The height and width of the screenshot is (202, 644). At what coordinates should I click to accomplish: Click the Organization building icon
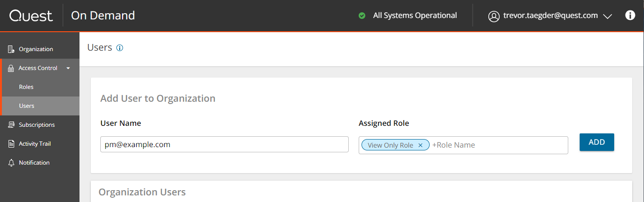tap(11, 49)
